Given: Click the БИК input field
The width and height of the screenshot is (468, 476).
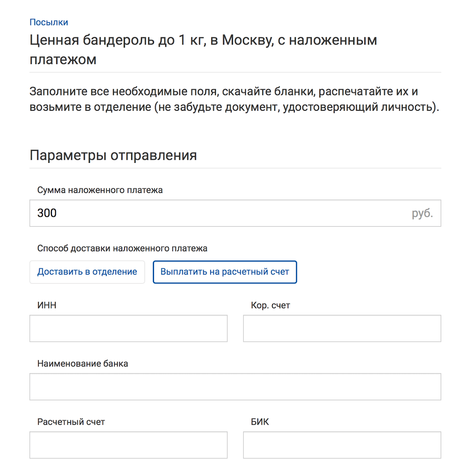Looking at the screenshot, I should (x=342, y=445).
